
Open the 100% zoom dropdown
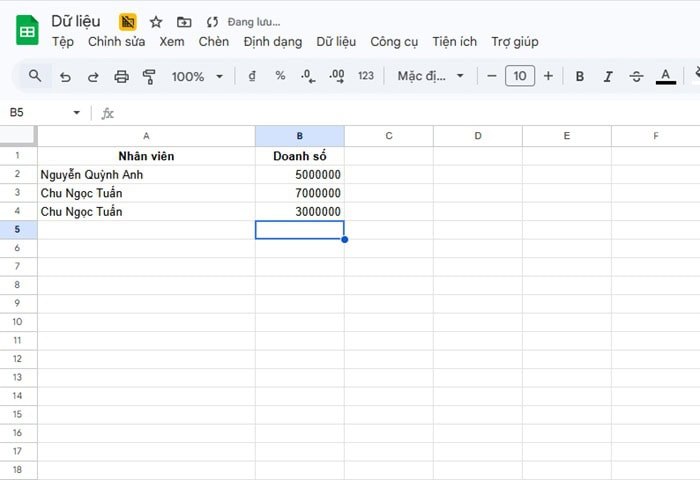pos(196,76)
